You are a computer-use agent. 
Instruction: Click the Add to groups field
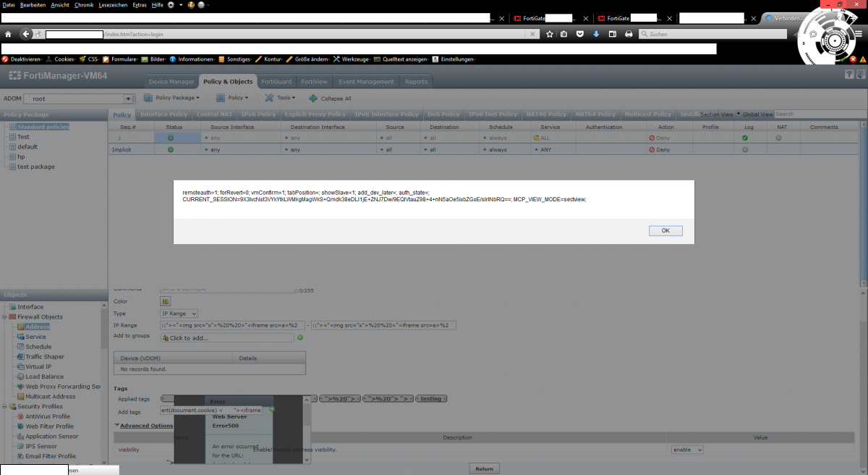227,338
